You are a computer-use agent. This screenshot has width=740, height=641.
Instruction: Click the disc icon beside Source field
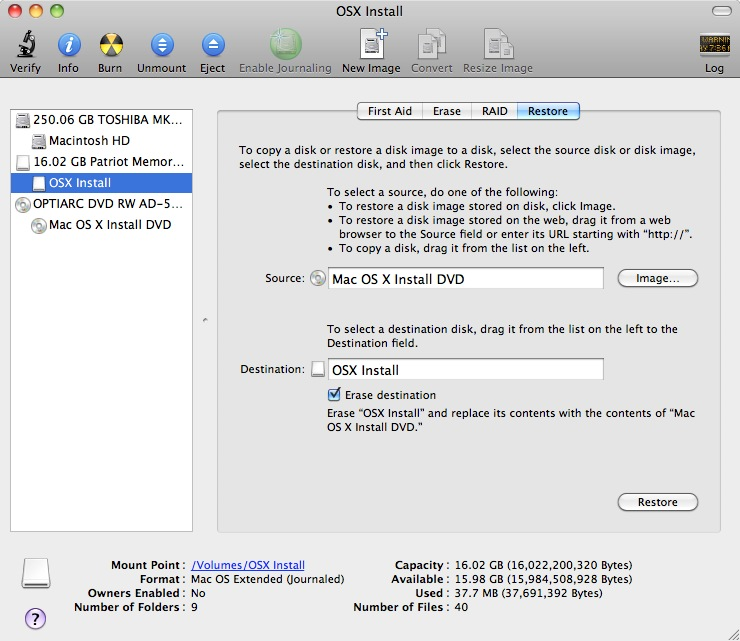click(318, 278)
